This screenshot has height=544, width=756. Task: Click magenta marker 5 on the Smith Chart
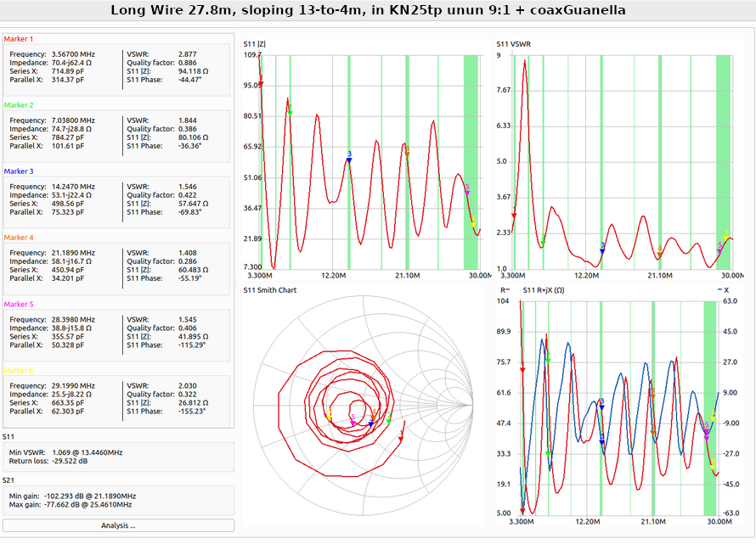coord(353,423)
